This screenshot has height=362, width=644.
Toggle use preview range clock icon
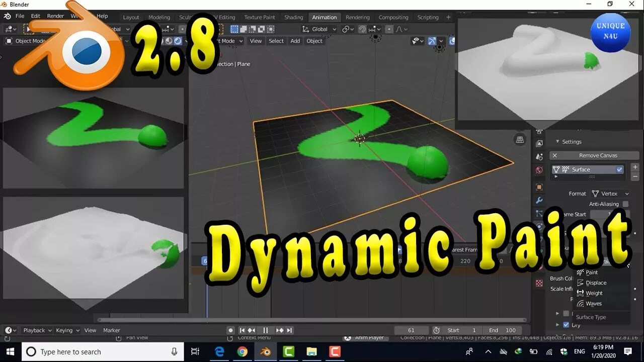tap(437, 330)
